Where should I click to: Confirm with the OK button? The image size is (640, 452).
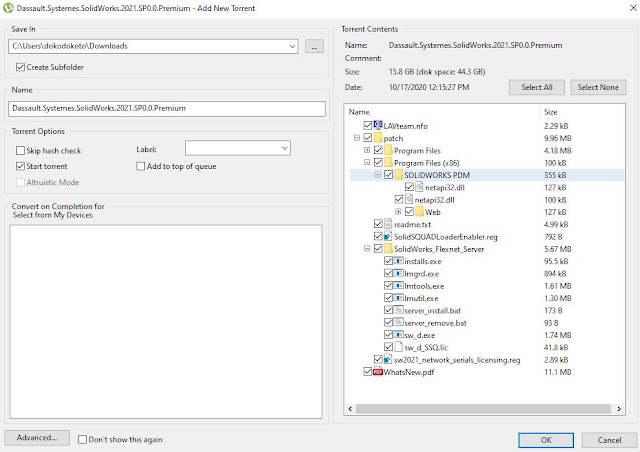546,440
